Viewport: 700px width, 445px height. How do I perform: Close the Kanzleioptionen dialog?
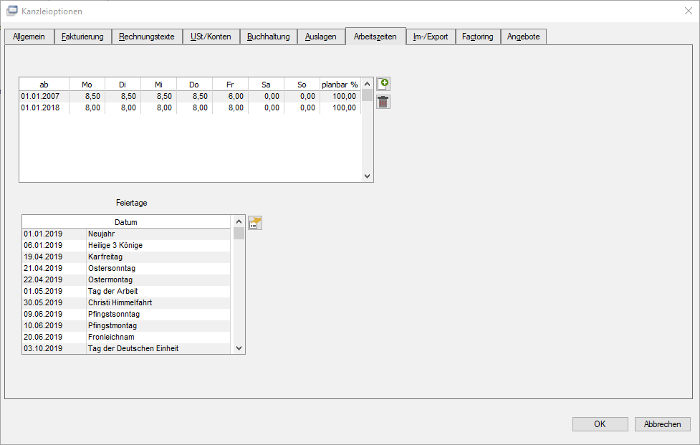[688, 11]
